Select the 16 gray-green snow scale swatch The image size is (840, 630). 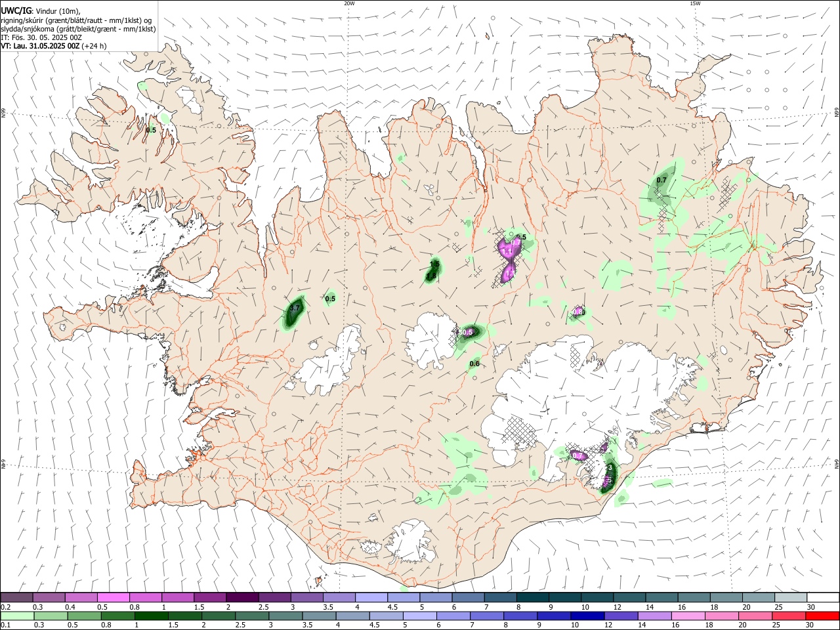[694, 597]
